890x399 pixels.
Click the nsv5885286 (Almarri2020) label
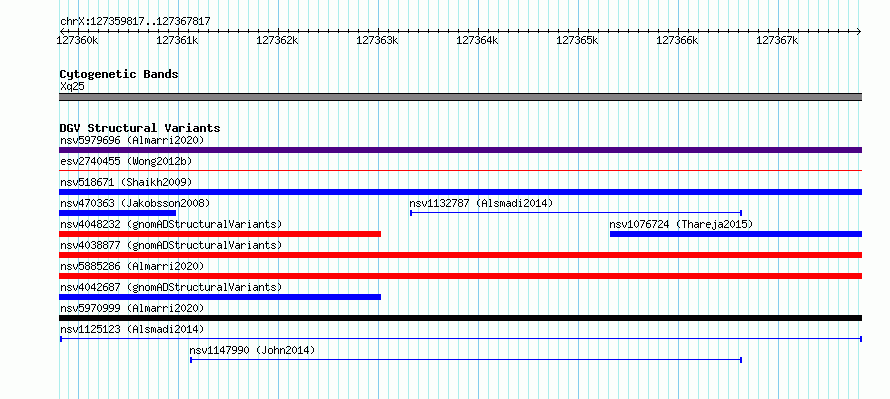pos(132,266)
